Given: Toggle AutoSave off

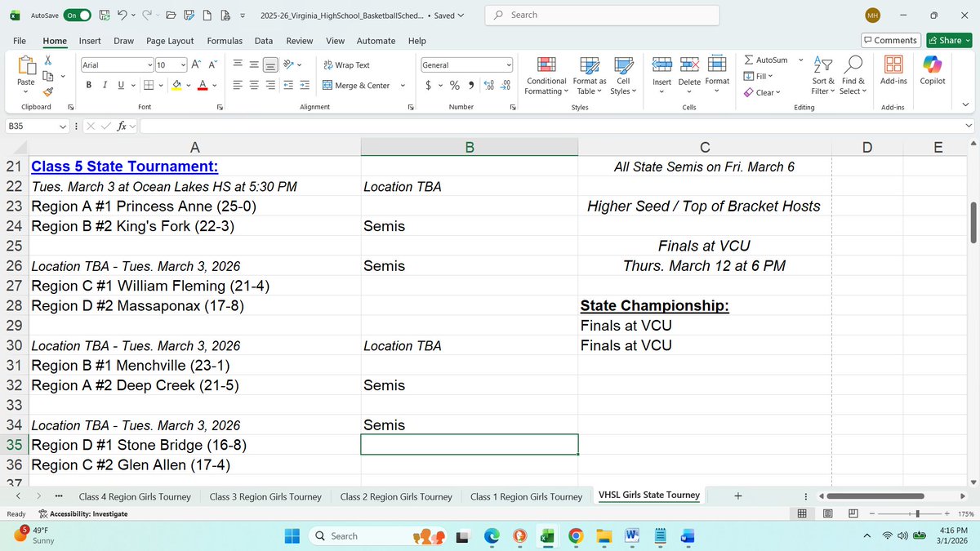Looking at the screenshot, I should tap(76, 14).
